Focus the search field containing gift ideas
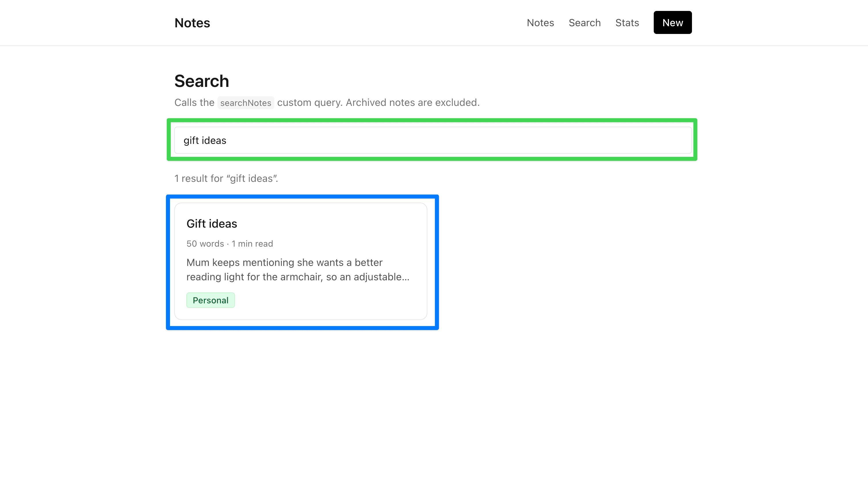The height and width of the screenshot is (495, 868). click(433, 140)
